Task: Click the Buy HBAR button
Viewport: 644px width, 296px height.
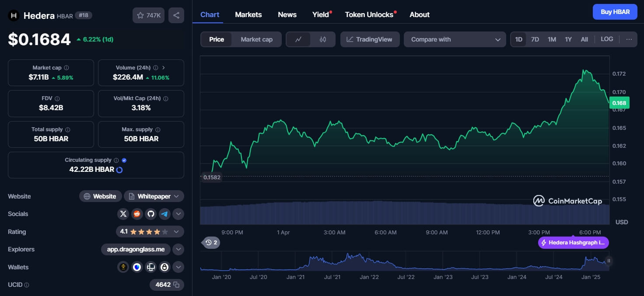Action: (x=615, y=12)
